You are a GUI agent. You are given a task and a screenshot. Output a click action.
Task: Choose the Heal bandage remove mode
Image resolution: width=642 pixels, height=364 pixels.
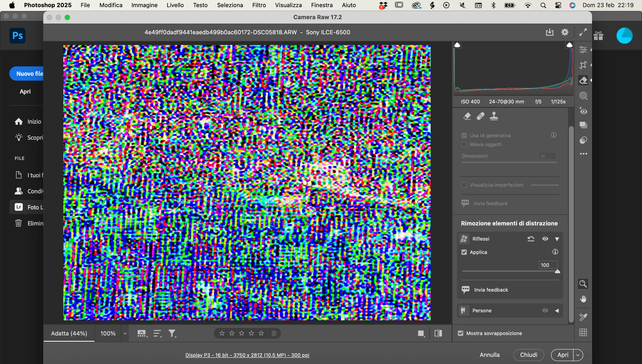tap(480, 116)
